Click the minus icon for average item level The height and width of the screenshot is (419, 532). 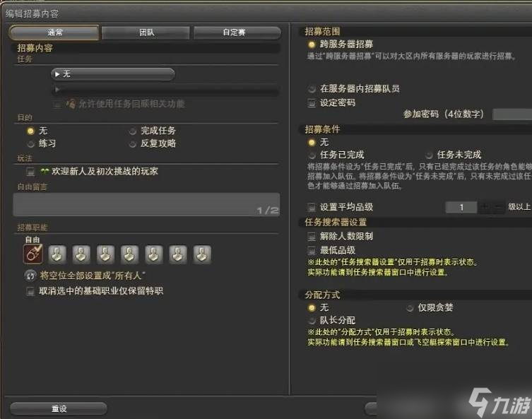(x=500, y=208)
